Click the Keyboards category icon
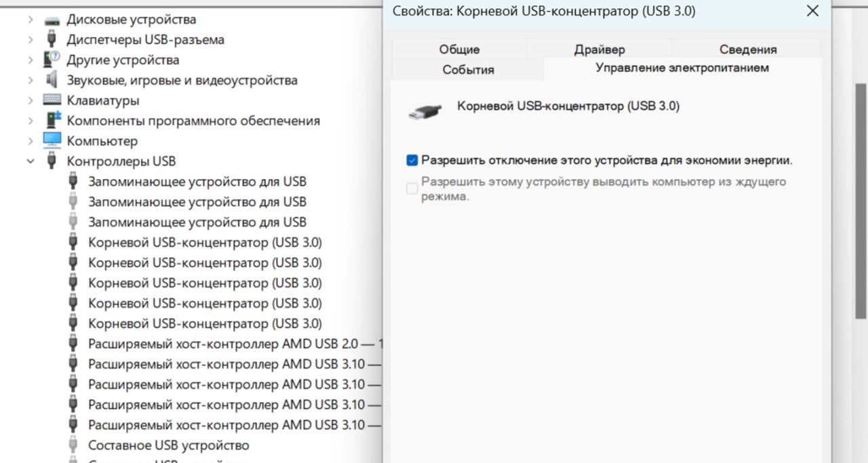Viewport: 868px width, 463px height. [52, 100]
